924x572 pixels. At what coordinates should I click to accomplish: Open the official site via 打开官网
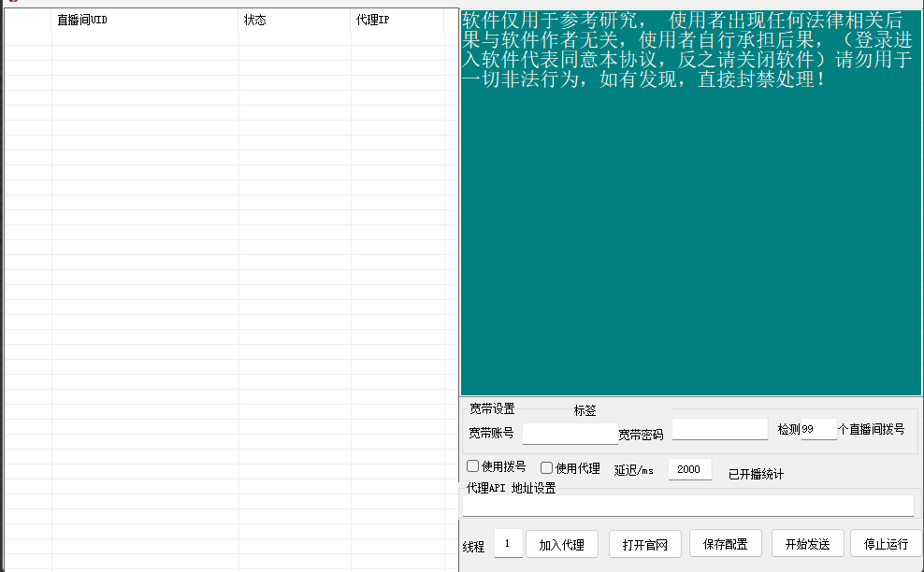click(x=644, y=544)
